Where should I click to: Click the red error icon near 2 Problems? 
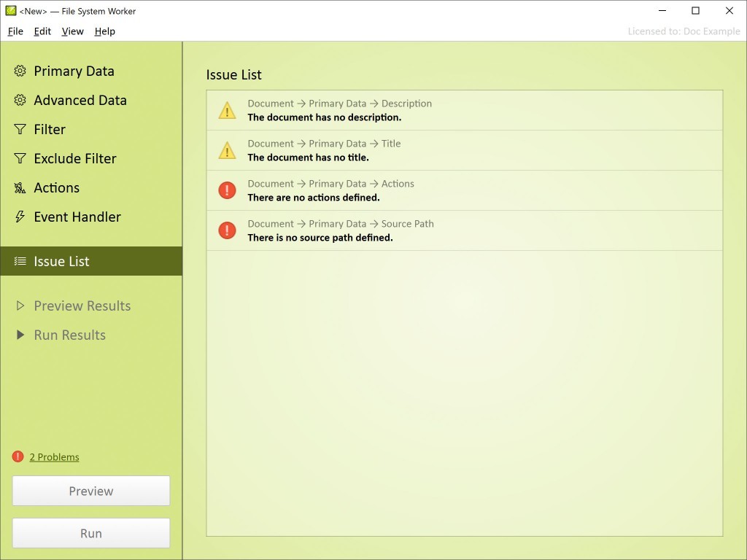[18, 457]
